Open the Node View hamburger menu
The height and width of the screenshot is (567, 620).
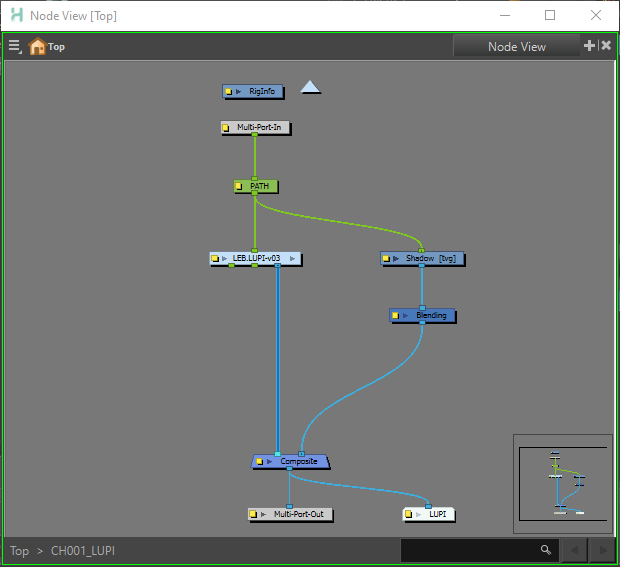pyautogui.click(x=14, y=46)
